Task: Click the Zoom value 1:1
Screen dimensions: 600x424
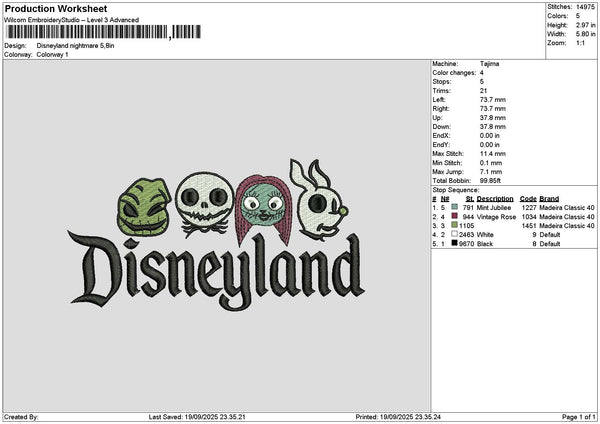Action: 580,43
